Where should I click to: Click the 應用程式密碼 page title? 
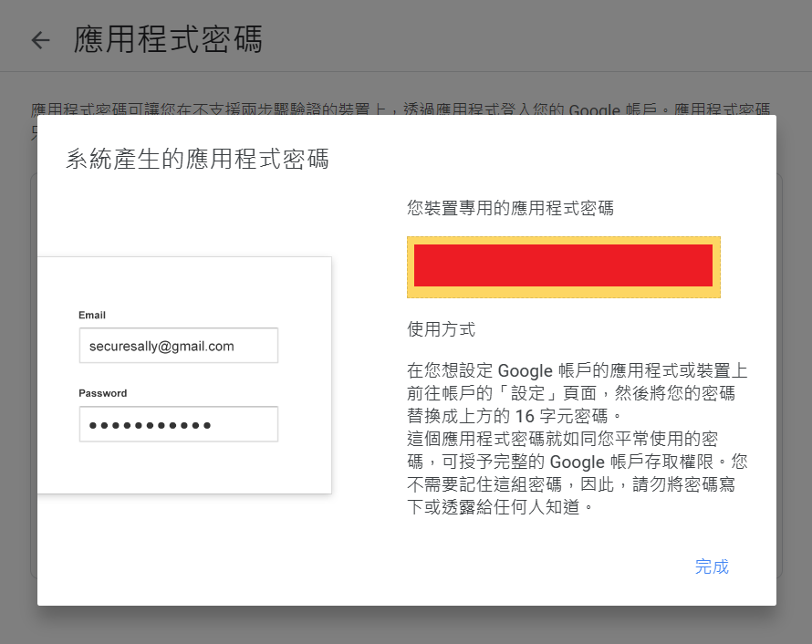pyautogui.click(x=168, y=39)
